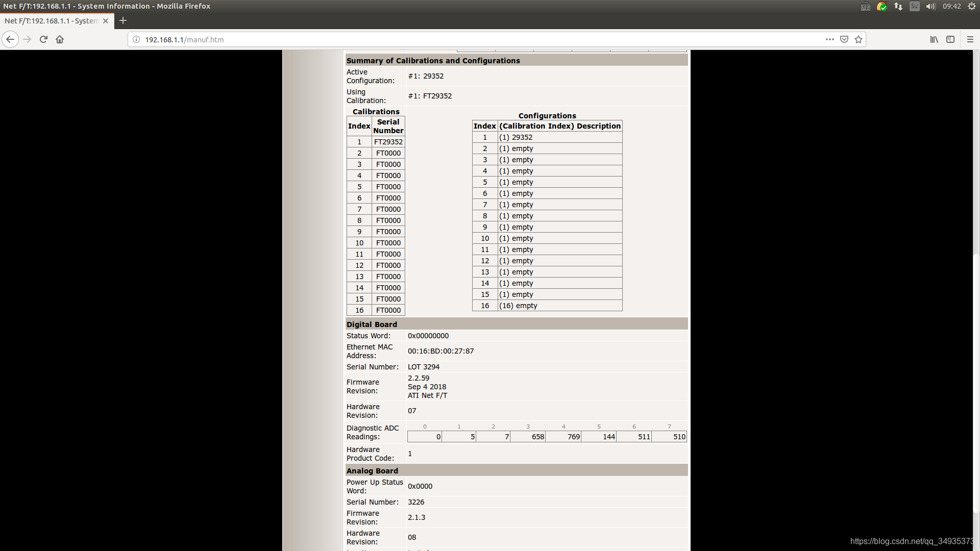Click the Analog Board section header
This screenshot has width=980, height=551.
pos(517,471)
